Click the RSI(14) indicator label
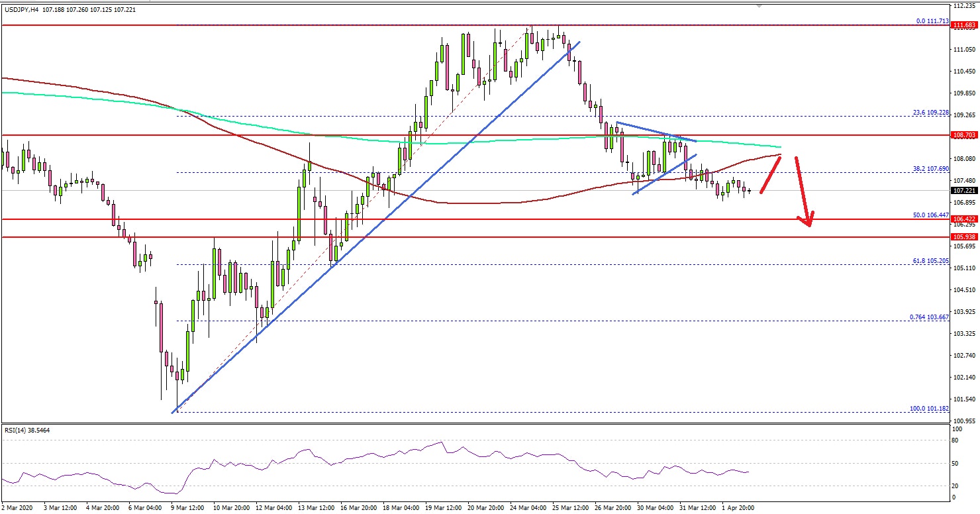Image resolution: width=980 pixels, height=514 pixels. coord(26,430)
